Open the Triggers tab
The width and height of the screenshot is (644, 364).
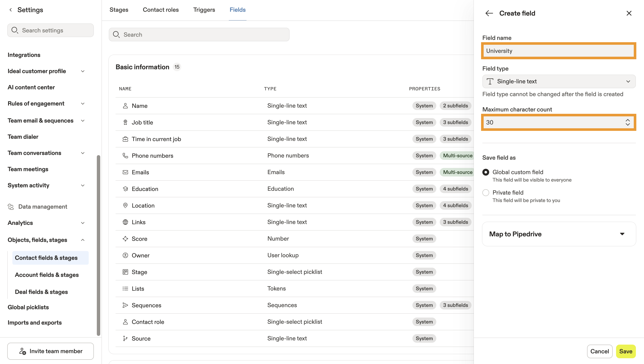coord(204,10)
